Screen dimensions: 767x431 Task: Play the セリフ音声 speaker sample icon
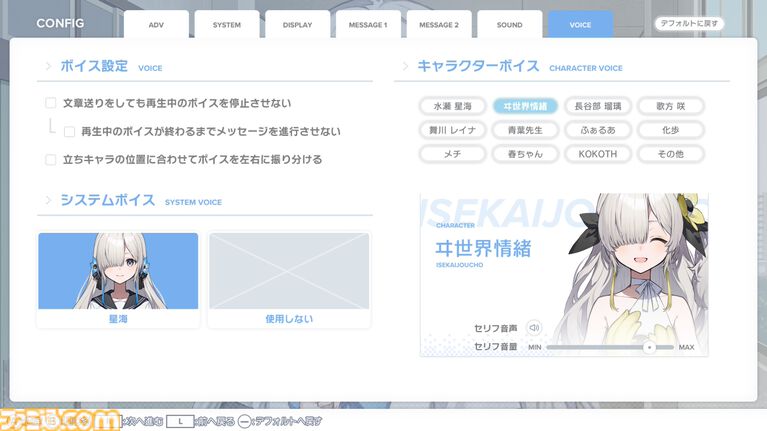pyautogui.click(x=533, y=327)
